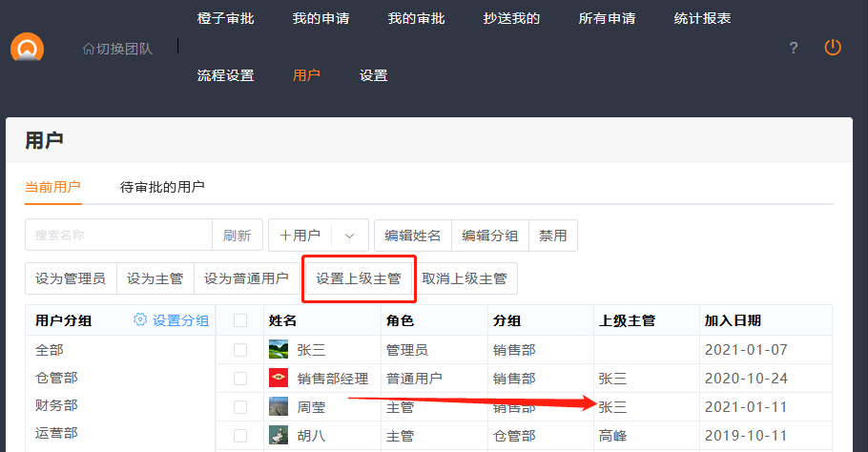This screenshot has height=452, width=868.
Task: Click the 搜索名称 search input field
Action: click(118, 236)
